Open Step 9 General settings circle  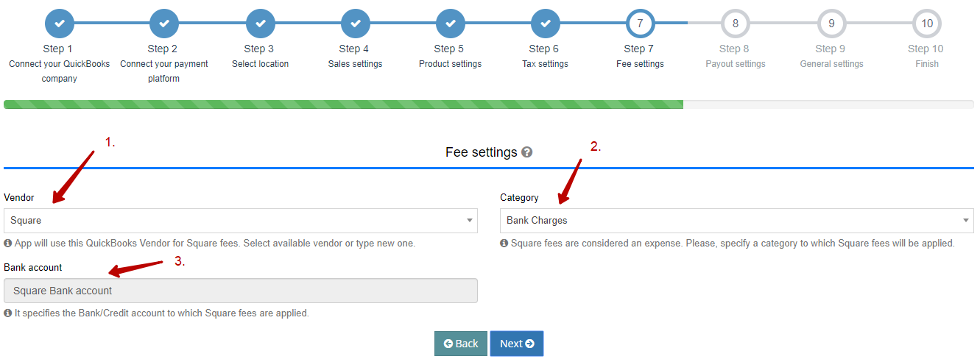(831, 23)
